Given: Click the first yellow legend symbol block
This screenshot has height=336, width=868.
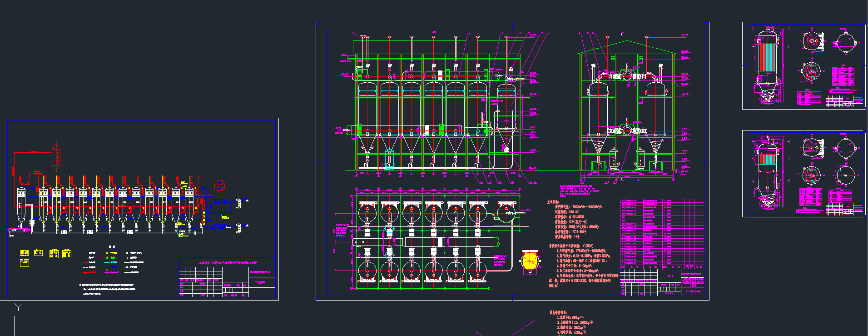Looking at the screenshot, I should pos(25,253).
